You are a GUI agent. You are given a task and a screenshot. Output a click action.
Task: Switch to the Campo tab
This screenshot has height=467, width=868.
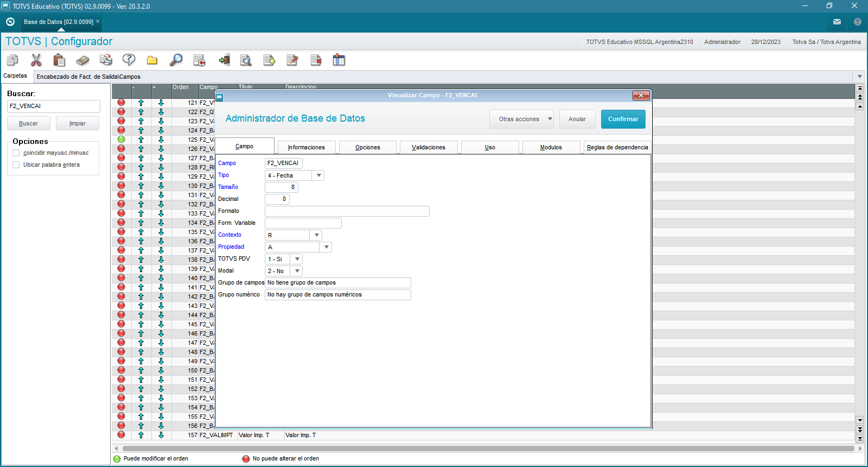(245, 146)
